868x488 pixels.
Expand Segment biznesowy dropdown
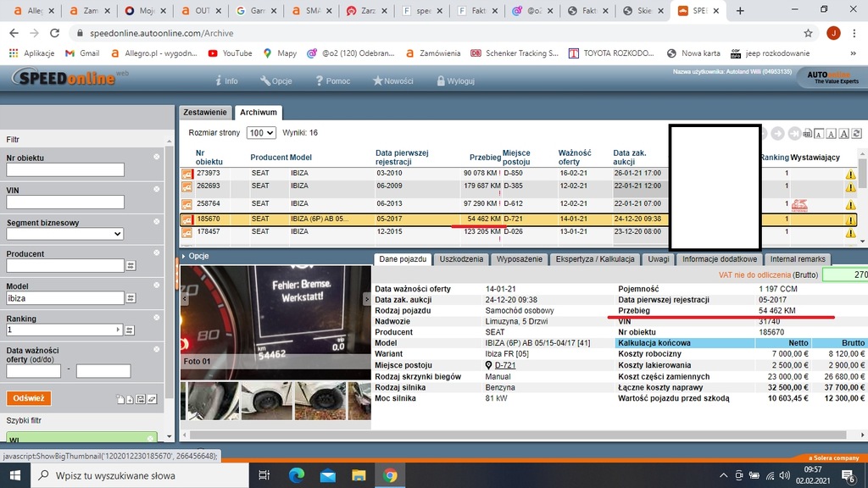click(65, 234)
